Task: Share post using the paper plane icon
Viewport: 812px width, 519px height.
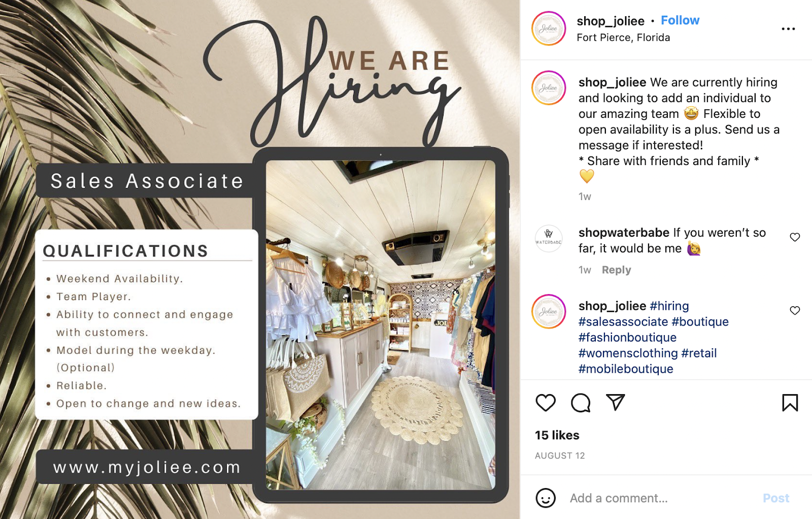Action: click(615, 402)
